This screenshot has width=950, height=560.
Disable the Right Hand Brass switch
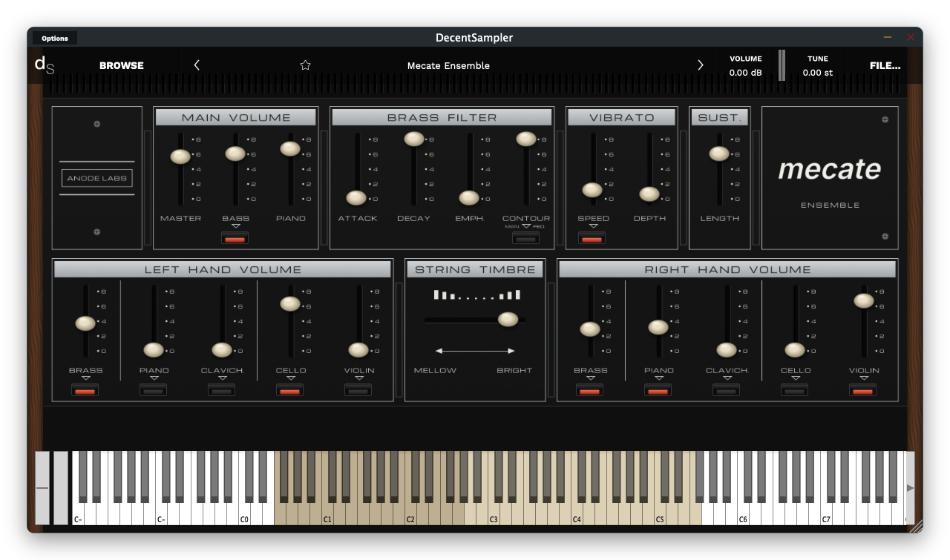click(590, 390)
